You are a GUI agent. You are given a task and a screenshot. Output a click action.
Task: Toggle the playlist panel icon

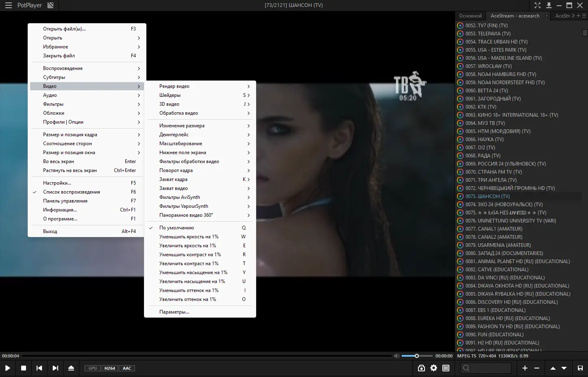[x=446, y=368]
